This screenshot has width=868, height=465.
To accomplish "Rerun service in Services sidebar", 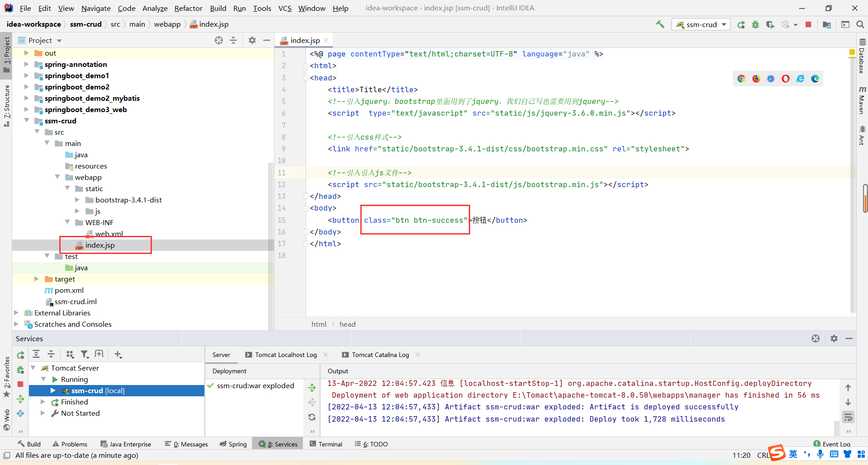I will 20,355.
